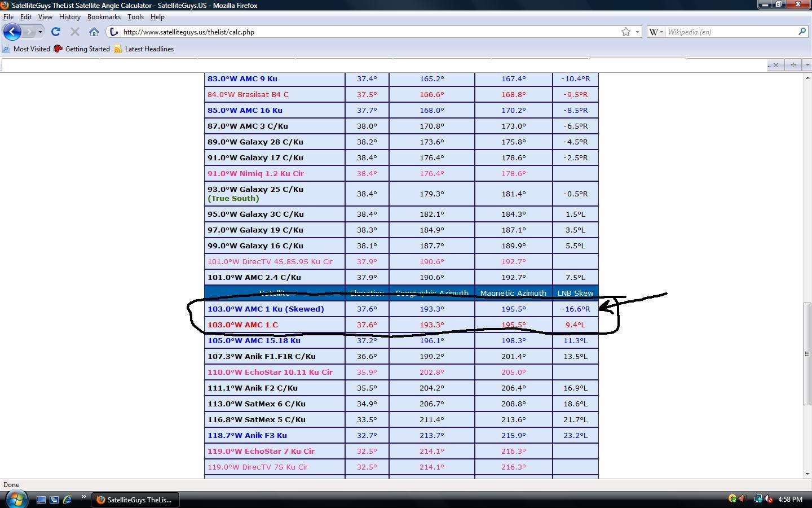Open the new tab plus button
The width and height of the screenshot is (812, 508).
pos(793,65)
